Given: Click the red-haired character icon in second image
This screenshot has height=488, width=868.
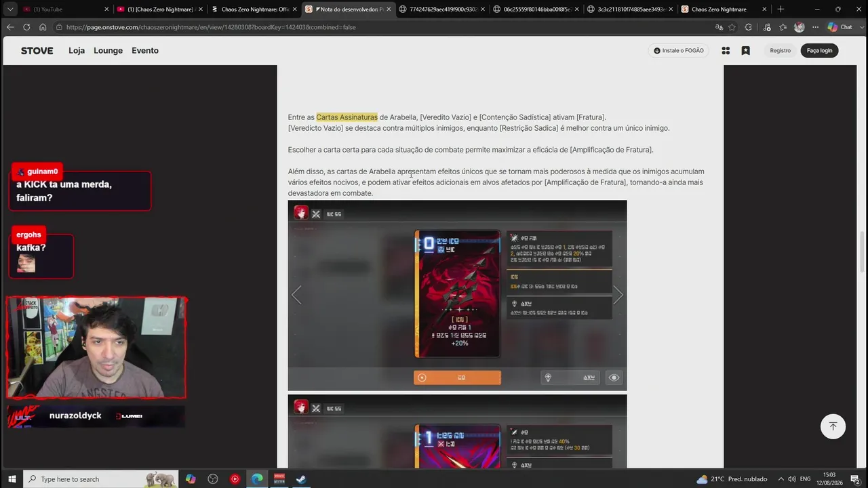Looking at the screenshot, I should tap(301, 407).
